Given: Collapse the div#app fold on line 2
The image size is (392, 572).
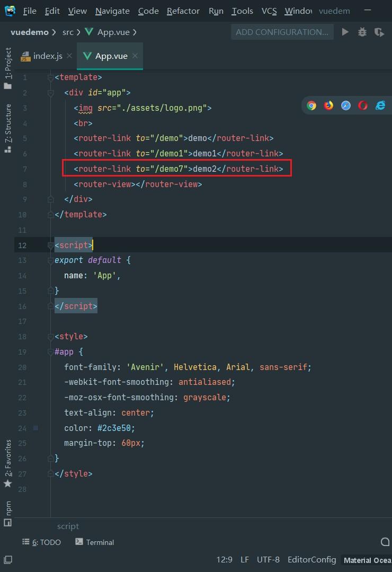Looking at the screenshot, I should (51, 93).
